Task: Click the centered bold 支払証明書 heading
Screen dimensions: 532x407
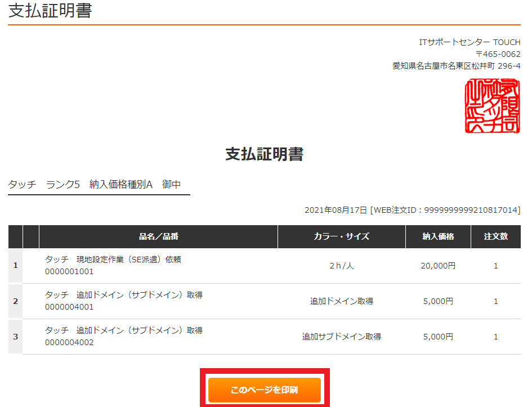Action: (x=264, y=154)
